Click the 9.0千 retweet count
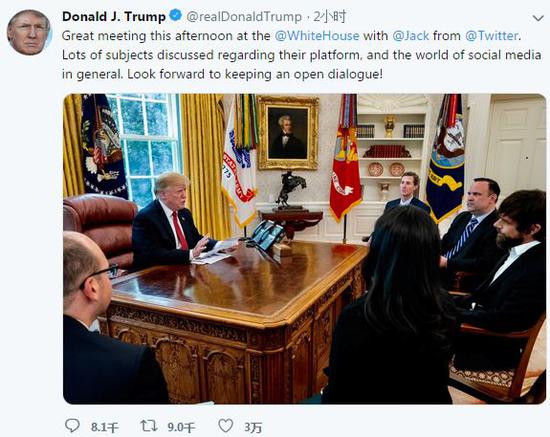This screenshot has height=437, width=550. tap(181, 427)
